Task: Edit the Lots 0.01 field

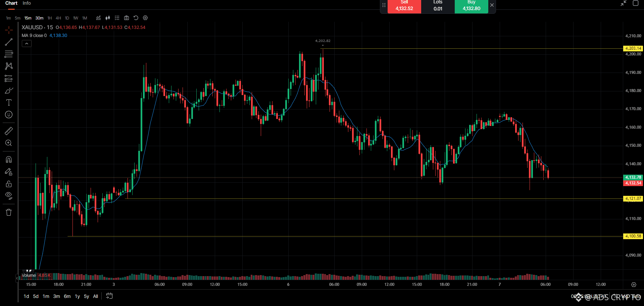Action: tap(438, 6)
